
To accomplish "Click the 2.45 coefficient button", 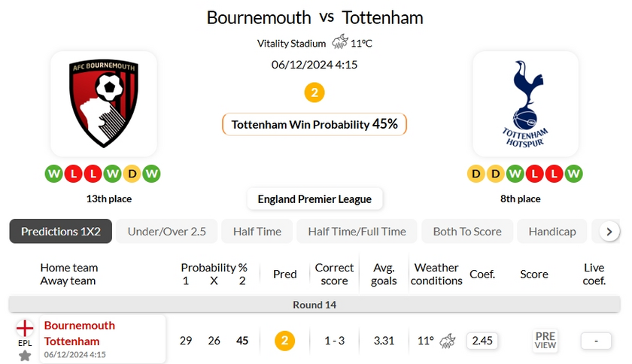I will [x=482, y=341].
